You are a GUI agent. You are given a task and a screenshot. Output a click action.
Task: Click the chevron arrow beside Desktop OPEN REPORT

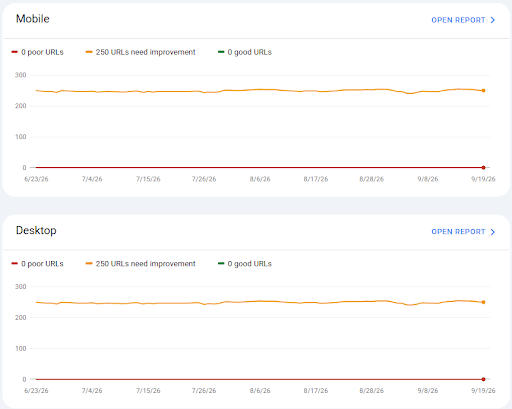[493, 232]
